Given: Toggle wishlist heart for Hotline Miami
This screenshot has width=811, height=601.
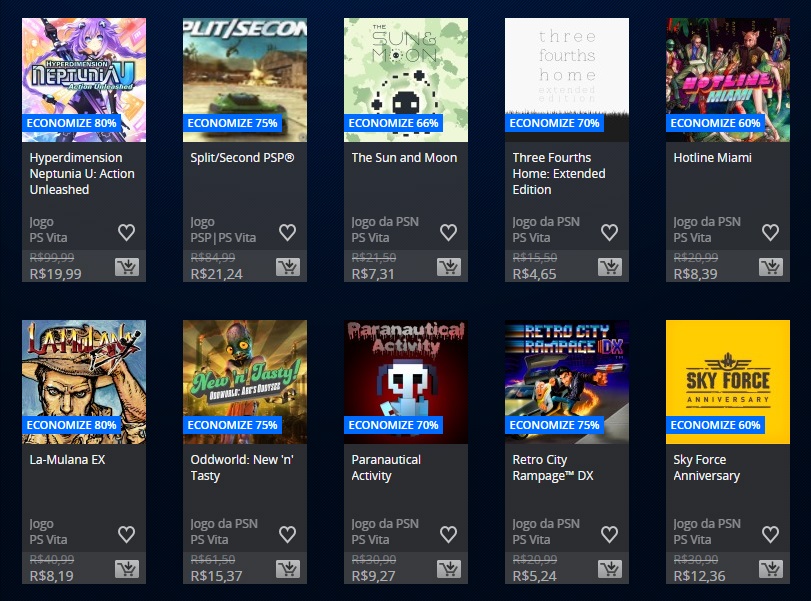Looking at the screenshot, I should coord(770,232).
